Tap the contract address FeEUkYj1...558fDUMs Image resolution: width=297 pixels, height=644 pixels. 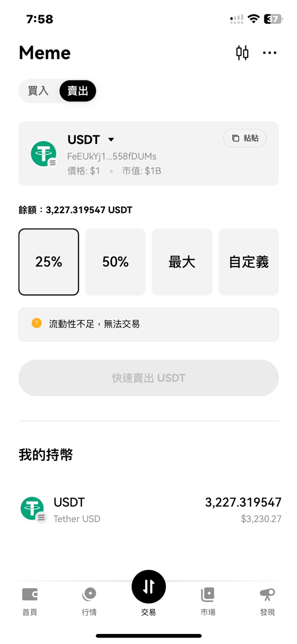112,156
